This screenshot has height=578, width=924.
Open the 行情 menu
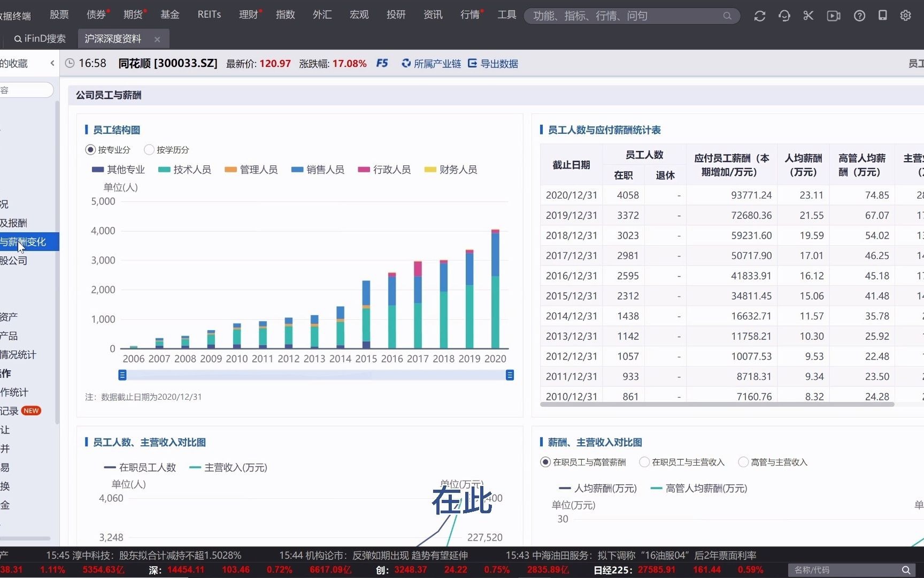470,15
